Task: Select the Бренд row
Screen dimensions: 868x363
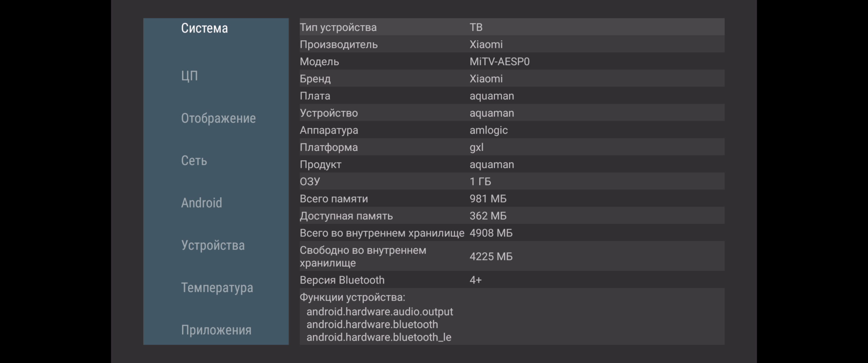Action: 511,79
